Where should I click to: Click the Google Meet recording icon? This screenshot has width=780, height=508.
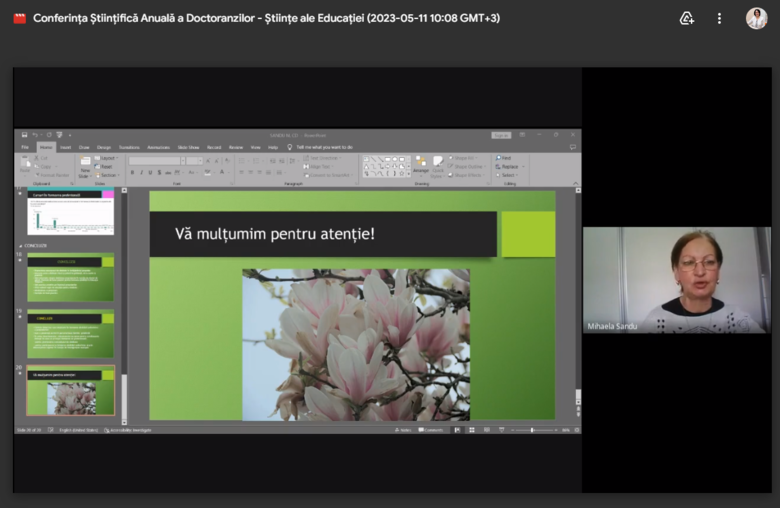(19, 18)
